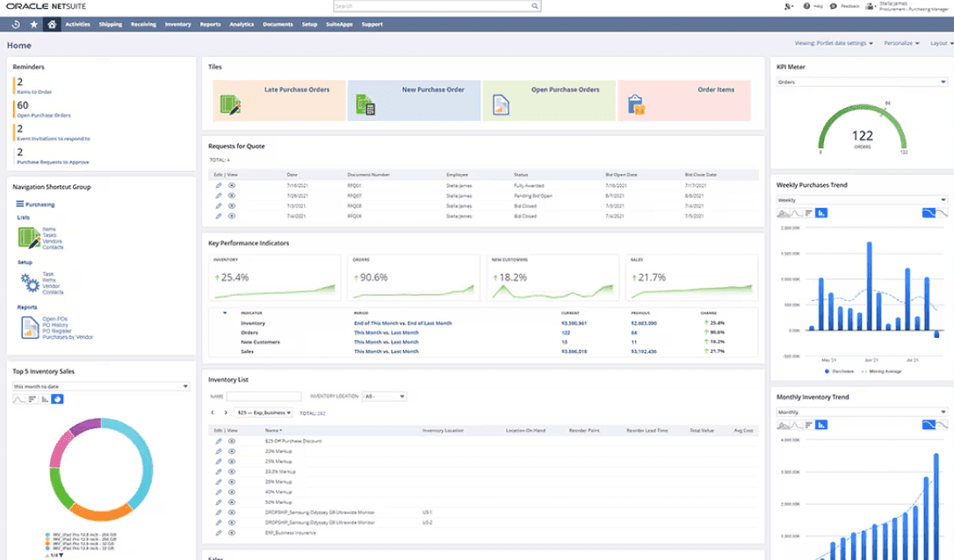The width and height of the screenshot is (954, 560).
Task: Open the Personalize dropdown
Action: coord(902,43)
